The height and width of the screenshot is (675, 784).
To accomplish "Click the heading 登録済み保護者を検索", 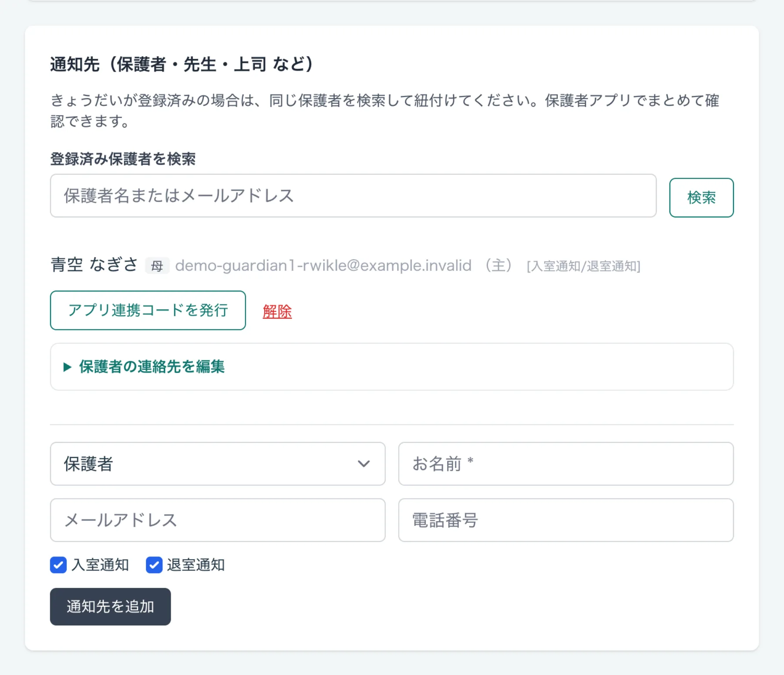I will [x=123, y=159].
